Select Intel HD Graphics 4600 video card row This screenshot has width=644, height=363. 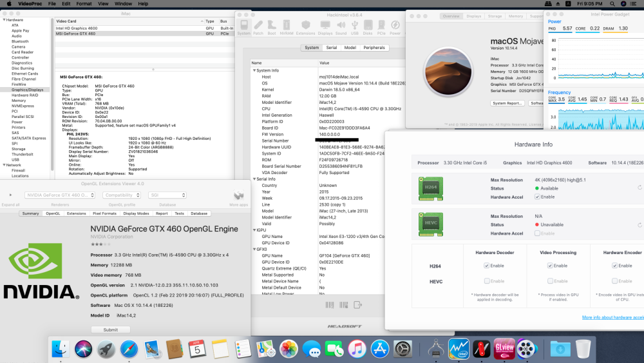144,28
